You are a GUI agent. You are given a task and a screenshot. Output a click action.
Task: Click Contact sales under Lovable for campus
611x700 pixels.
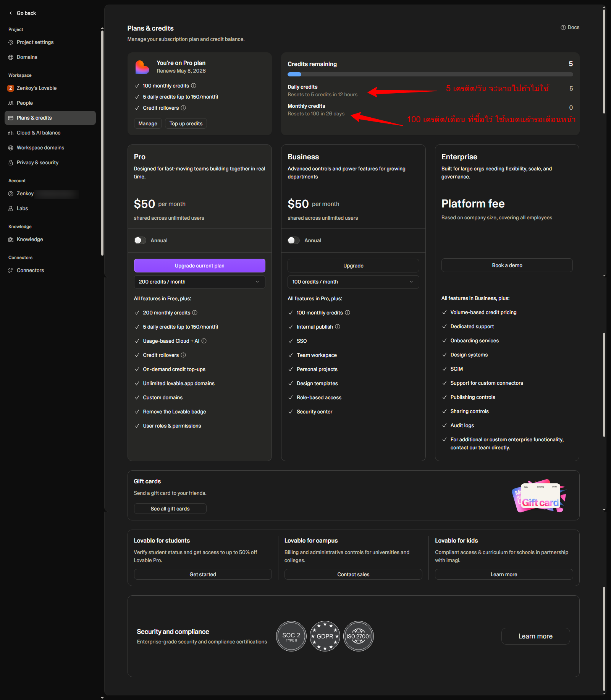click(x=353, y=575)
